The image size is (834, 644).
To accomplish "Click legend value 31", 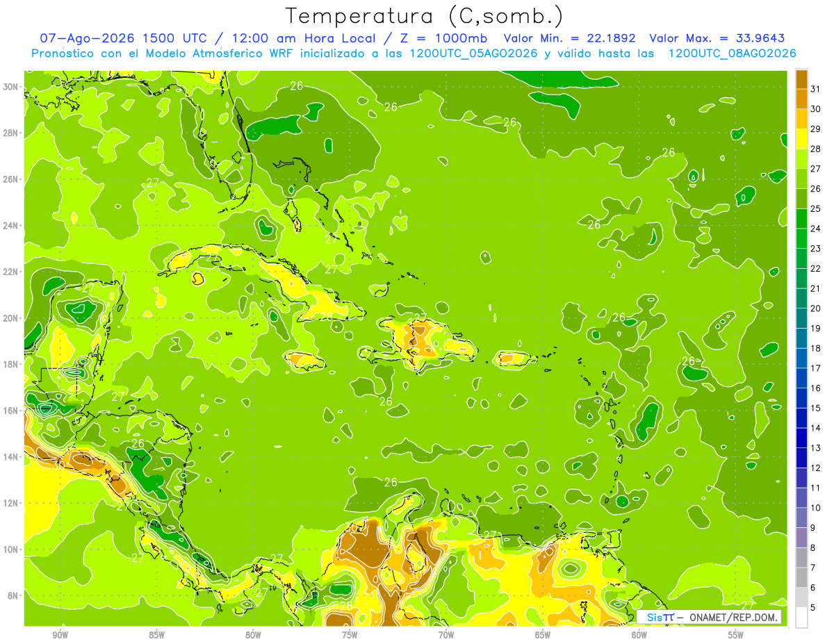I will click(815, 88).
